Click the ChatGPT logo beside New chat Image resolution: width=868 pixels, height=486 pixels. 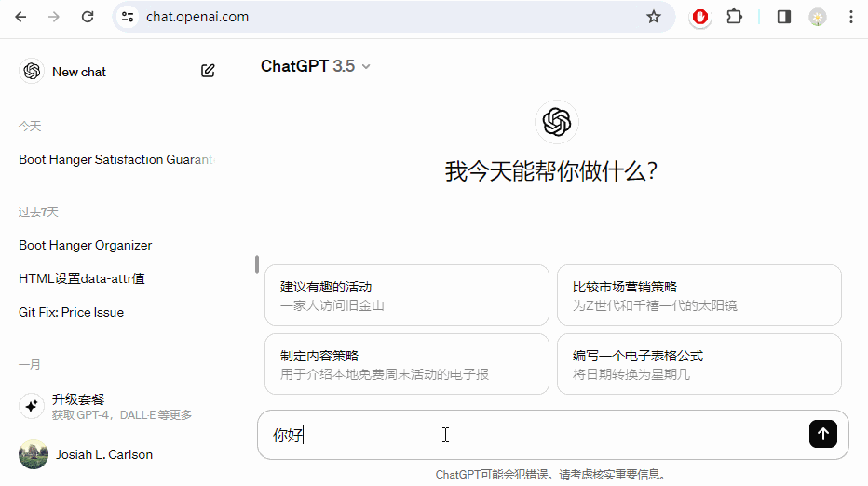tap(32, 71)
